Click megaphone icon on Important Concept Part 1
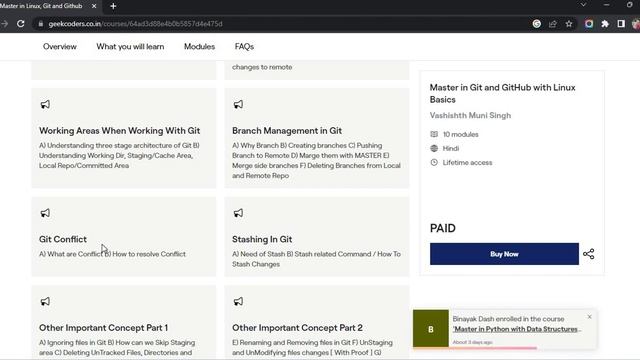 pos(45,302)
